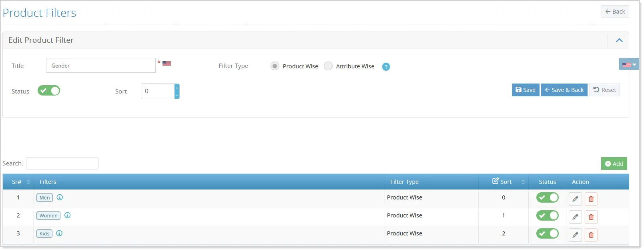Add a new filter with Add button
644x251 pixels.
tap(614, 163)
